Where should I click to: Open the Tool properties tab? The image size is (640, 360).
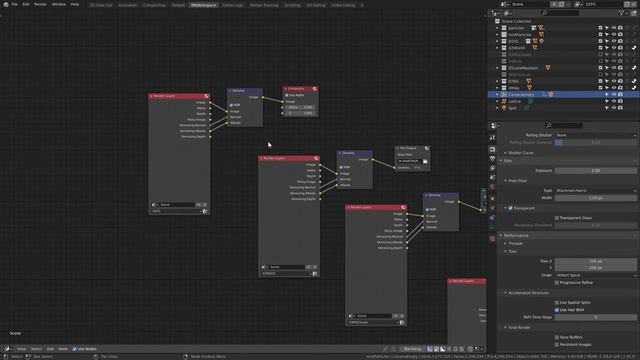492,138
